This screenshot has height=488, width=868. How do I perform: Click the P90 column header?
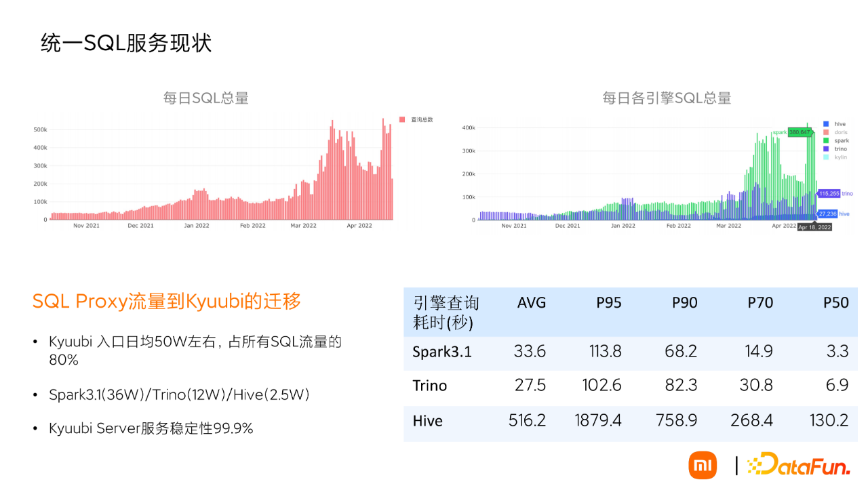(x=685, y=303)
